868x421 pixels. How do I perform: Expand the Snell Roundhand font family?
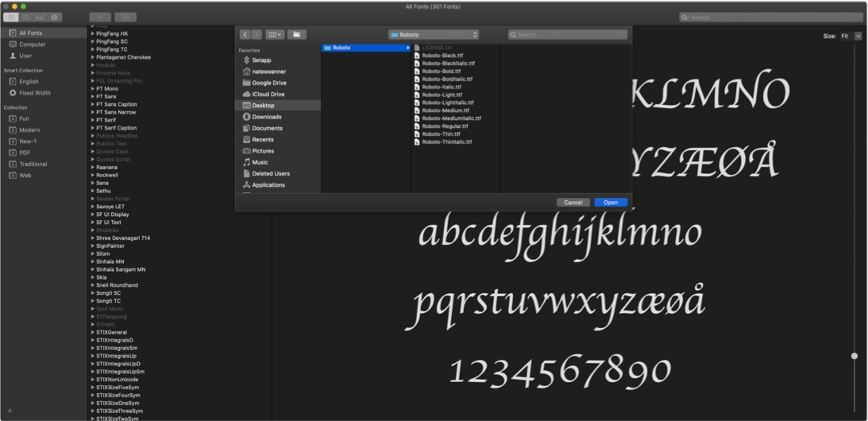point(92,285)
